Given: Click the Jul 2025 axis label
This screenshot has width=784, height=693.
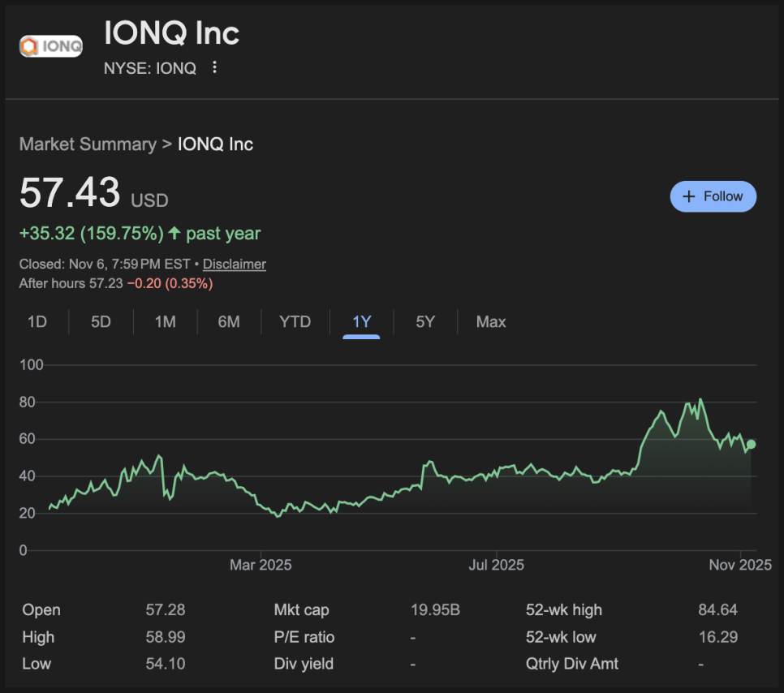Looking at the screenshot, I should pos(496,565).
